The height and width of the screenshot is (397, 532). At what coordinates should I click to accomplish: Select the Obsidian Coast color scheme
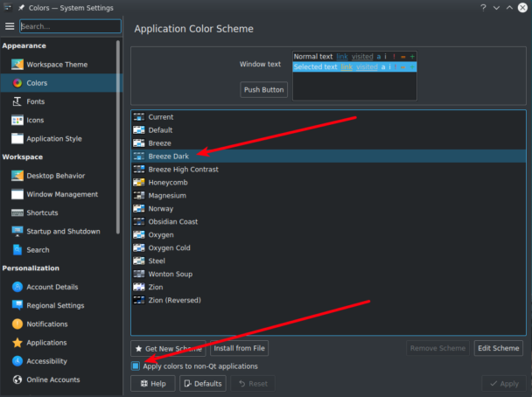pyautogui.click(x=328, y=222)
